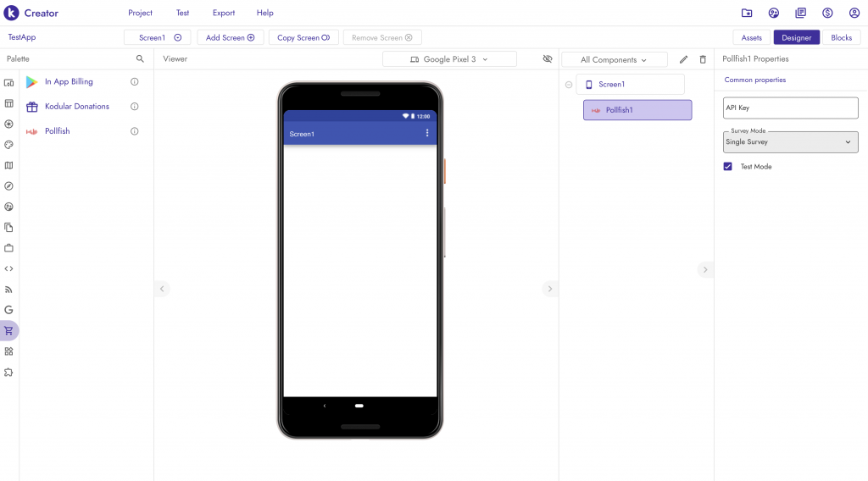The height and width of the screenshot is (481, 868).
Task: Open the Layout palette category icon
Action: click(8, 103)
